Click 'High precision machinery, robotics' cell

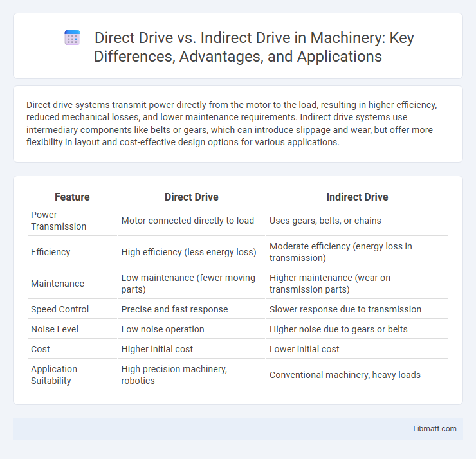pos(192,375)
